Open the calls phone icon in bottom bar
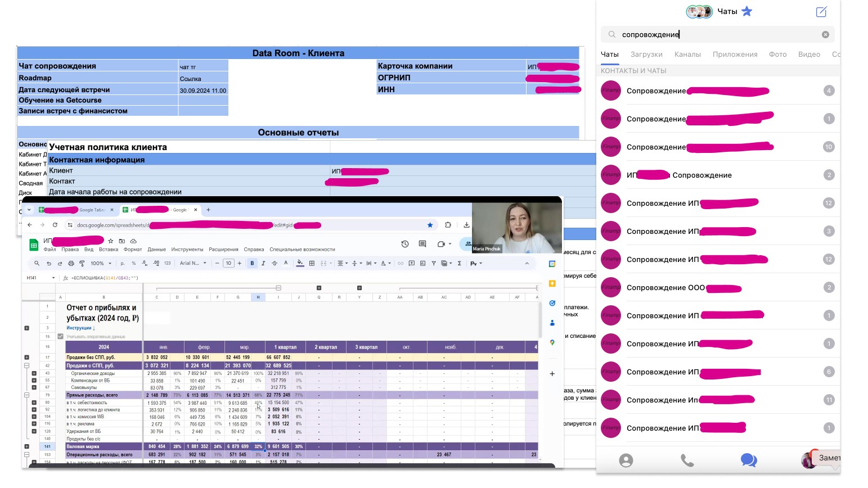The image size is (868, 488). 687,460
